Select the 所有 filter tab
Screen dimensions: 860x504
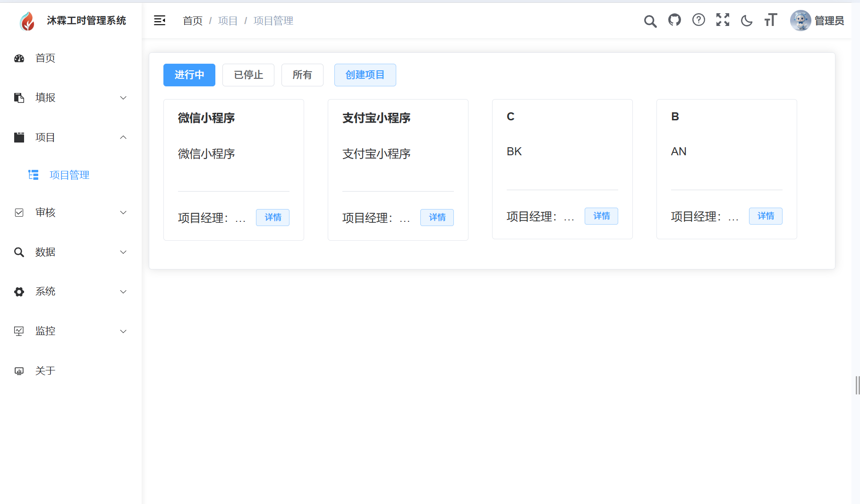click(302, 75)
